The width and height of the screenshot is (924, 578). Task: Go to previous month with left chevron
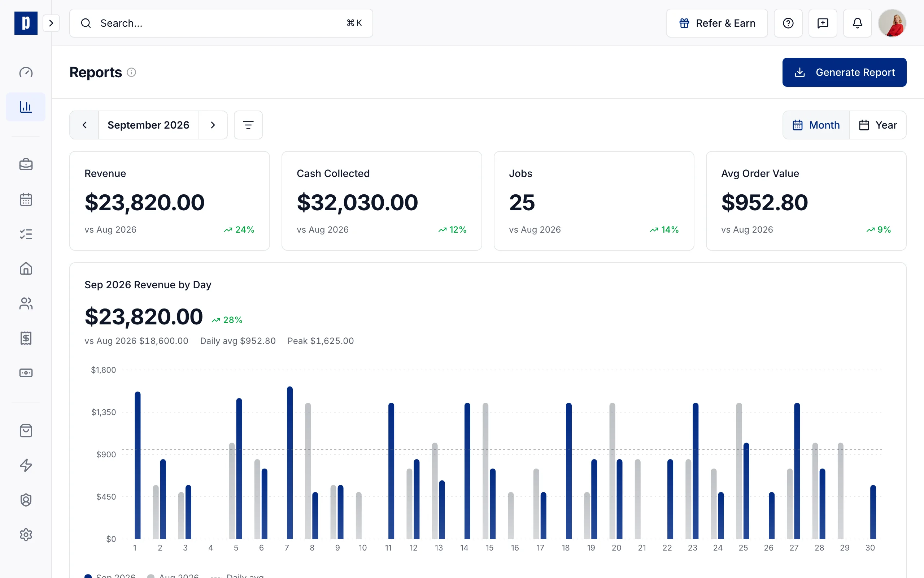[x=84, y=125]
